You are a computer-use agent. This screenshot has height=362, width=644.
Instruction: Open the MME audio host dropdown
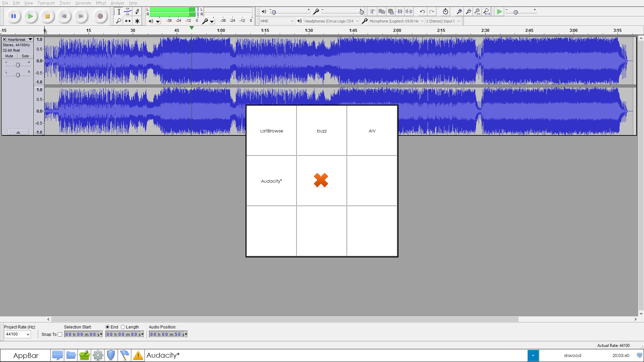[x=277, y=21]
